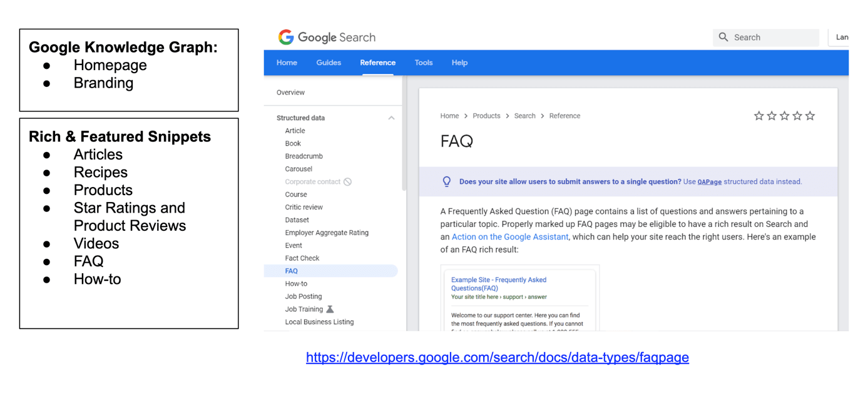The height and width of the screenshot is (399, 868).
Task: Select the Reference tab
Action: coord(377,63)
